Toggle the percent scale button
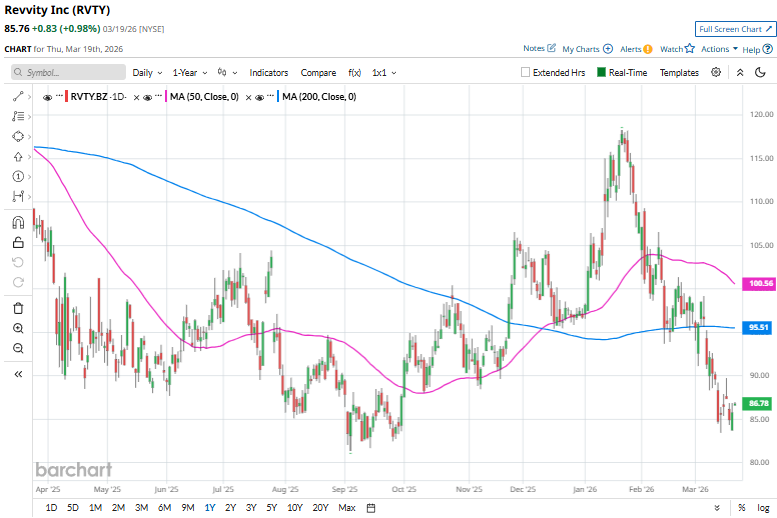The width and height of the screenshot is (777, 518). [x=741, y=508]
